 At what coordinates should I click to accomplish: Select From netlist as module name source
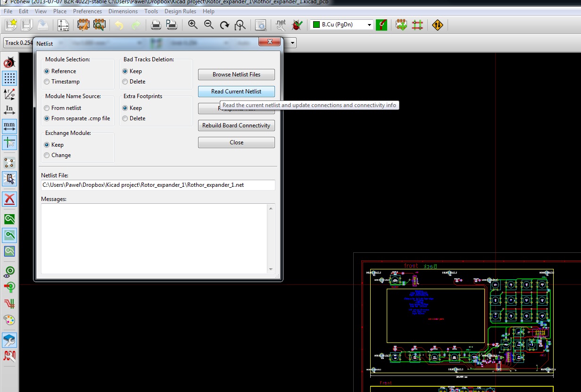coord(47,108)
